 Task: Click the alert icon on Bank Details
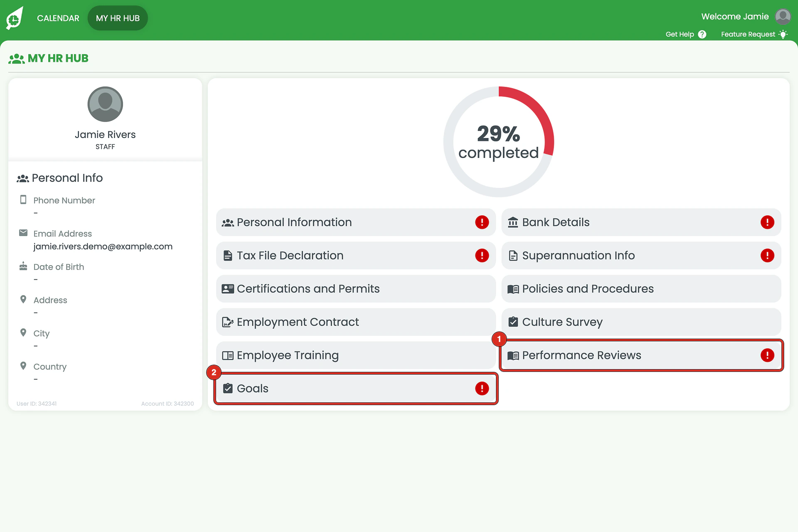767,222
